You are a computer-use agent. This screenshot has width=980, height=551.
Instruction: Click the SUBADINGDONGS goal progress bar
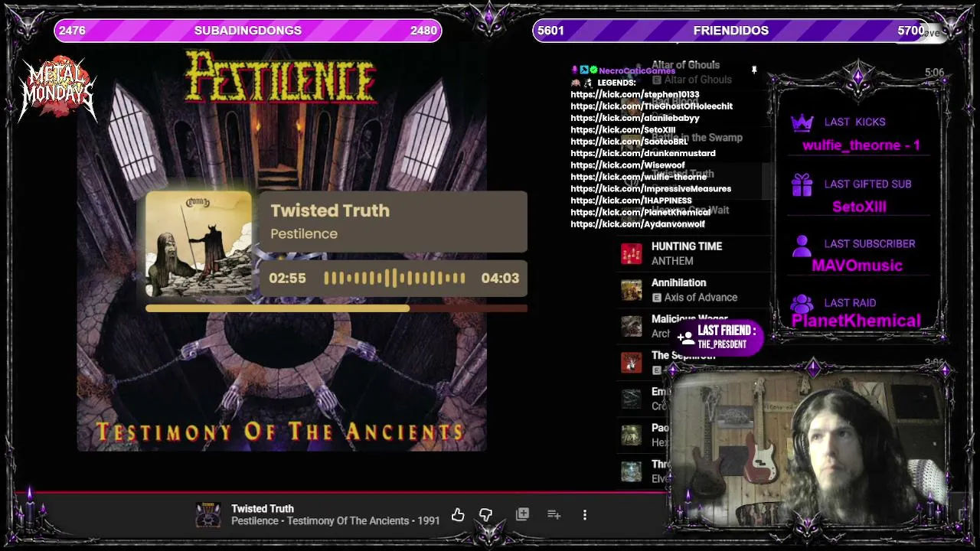248,31
